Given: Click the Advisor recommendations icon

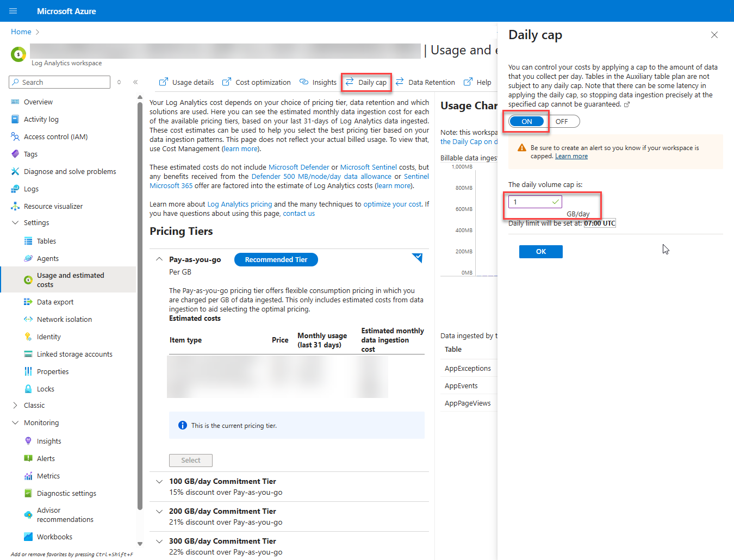Looking at the screenshot, I should pos(28,515).
